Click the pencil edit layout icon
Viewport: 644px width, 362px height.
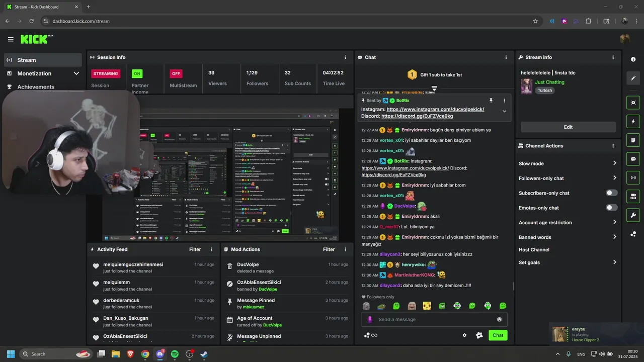633,78
